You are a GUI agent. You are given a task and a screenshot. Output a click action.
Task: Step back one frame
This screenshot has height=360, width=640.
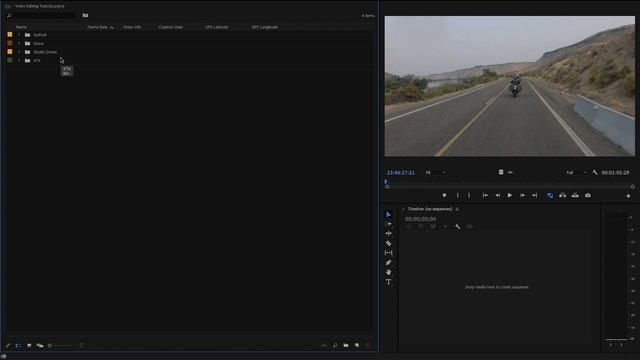click(x=498, y=196)
